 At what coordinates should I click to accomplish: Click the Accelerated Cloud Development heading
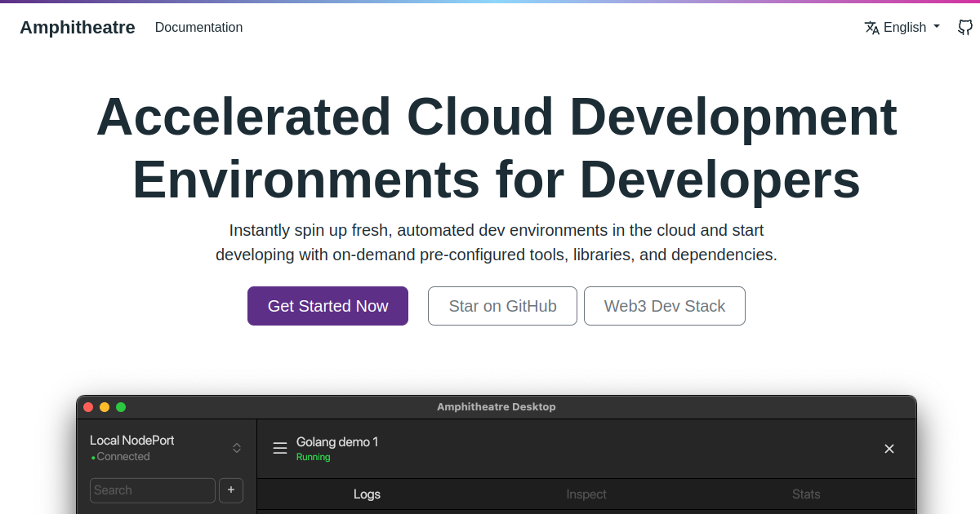(497, 148)
